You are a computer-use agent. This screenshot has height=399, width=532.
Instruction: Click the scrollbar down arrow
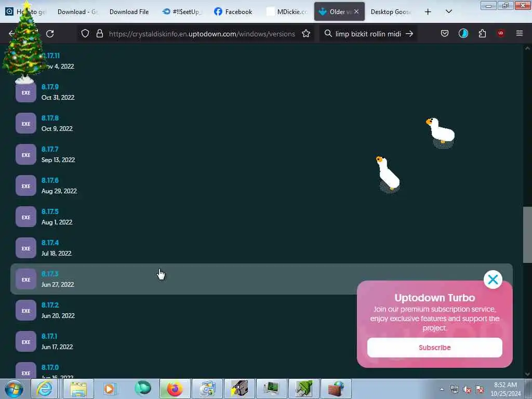[527, 375]
